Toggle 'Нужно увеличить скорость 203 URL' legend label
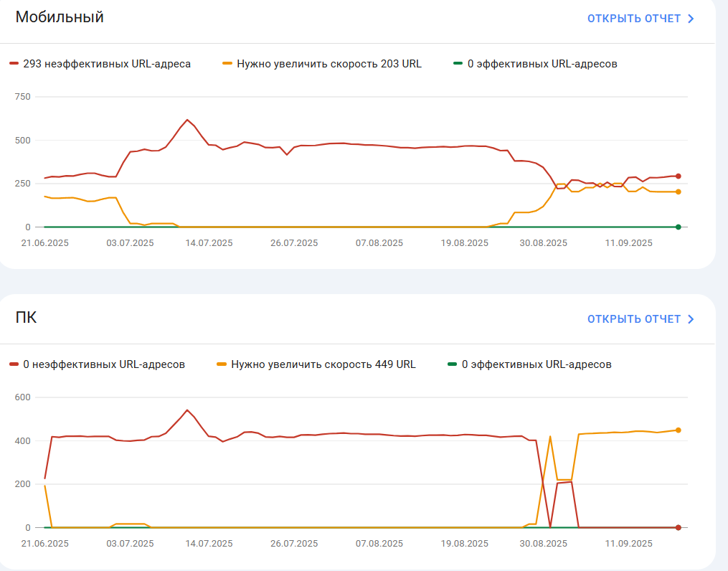 click(x=329, y=64)
